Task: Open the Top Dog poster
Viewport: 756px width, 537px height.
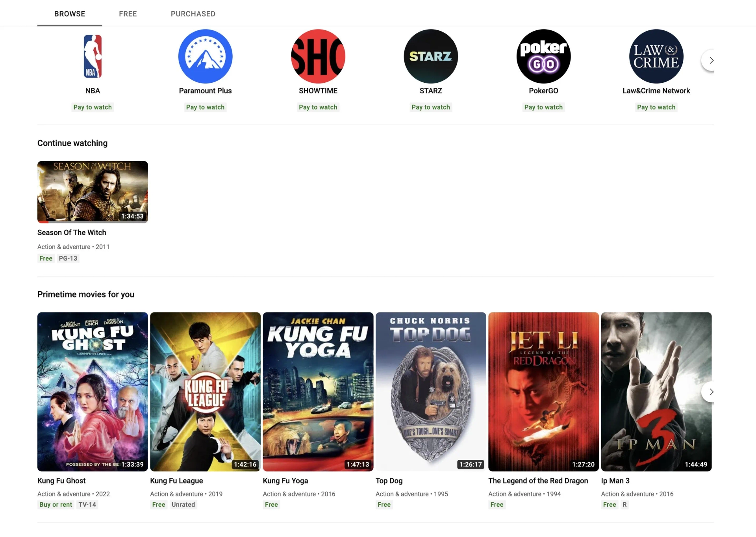Action: coord(431,392)
